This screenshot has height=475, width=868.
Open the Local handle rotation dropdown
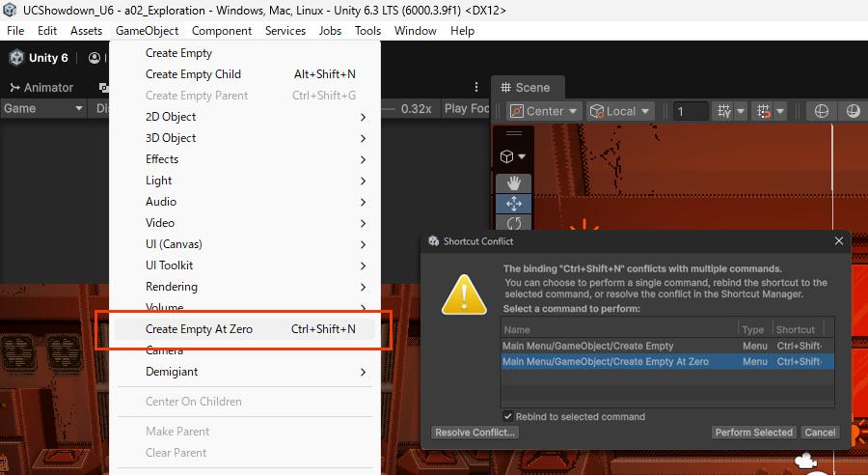pos(620,111)
